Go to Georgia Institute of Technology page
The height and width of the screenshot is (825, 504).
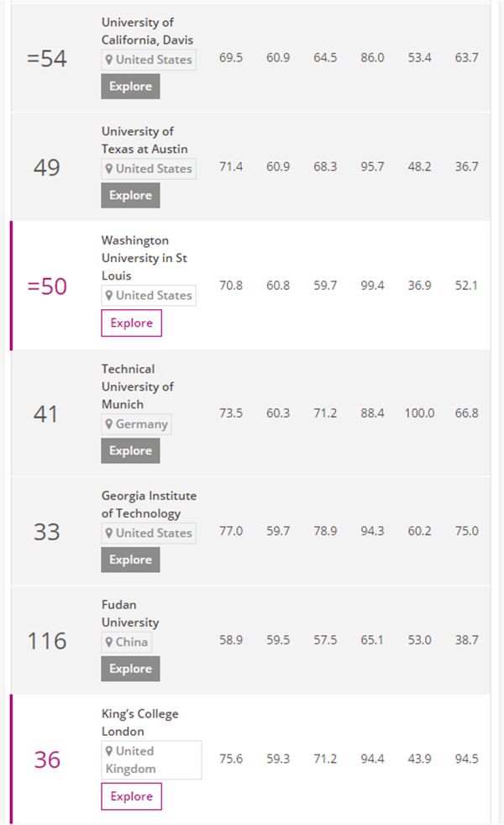tap(149, 504)
